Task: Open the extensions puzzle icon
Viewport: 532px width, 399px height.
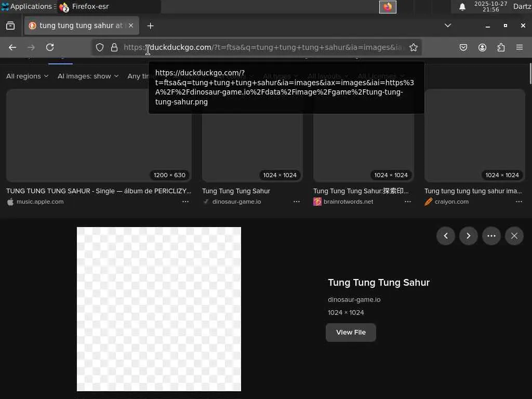Action: (x=501, y=47)
